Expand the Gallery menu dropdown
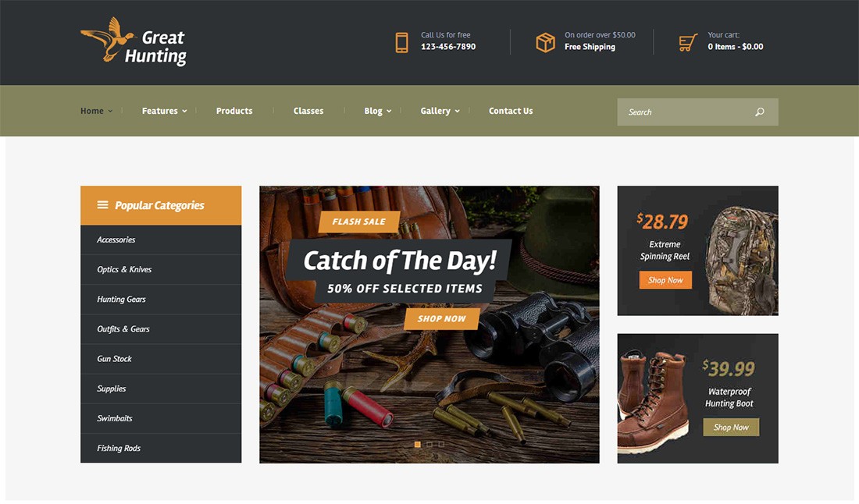 pyautogui.click(x=440, y=111)
